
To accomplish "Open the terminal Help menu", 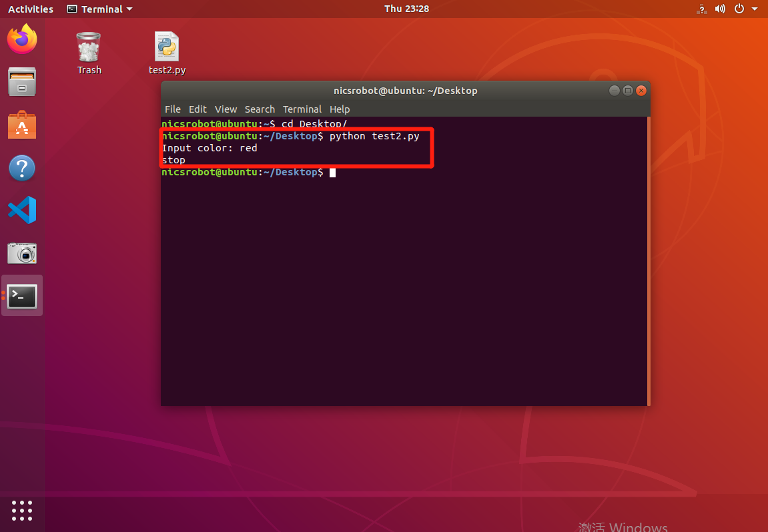I will [x=340, y=109].
